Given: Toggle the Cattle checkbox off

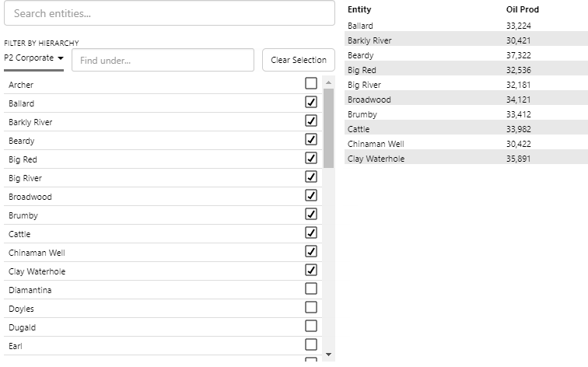Looking at the screenshot, I should [311, 232].
